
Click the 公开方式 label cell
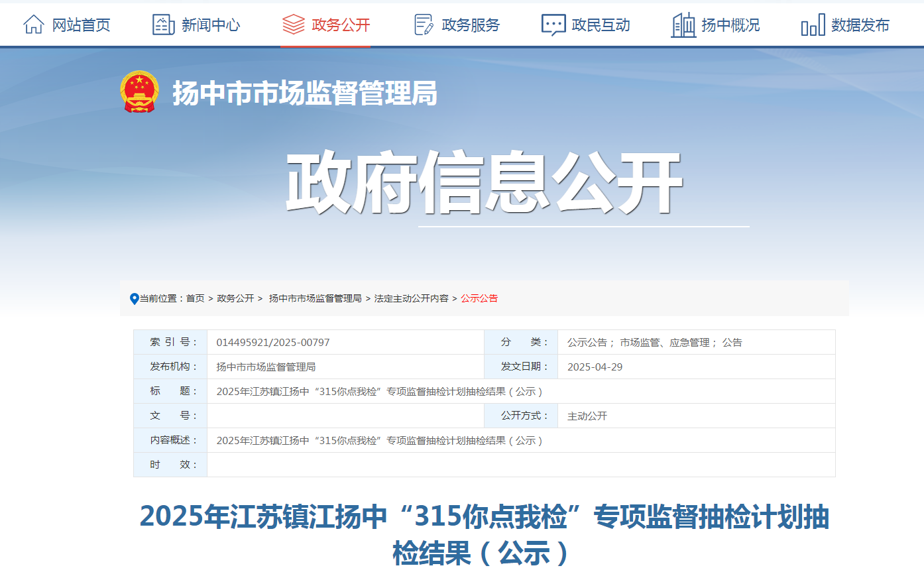(x=521, y=416)
